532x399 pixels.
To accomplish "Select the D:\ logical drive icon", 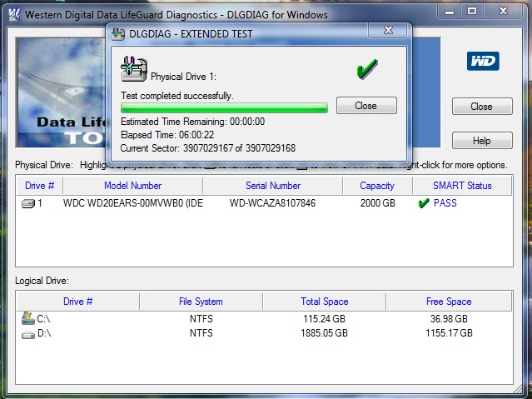I will pos(28,335).
